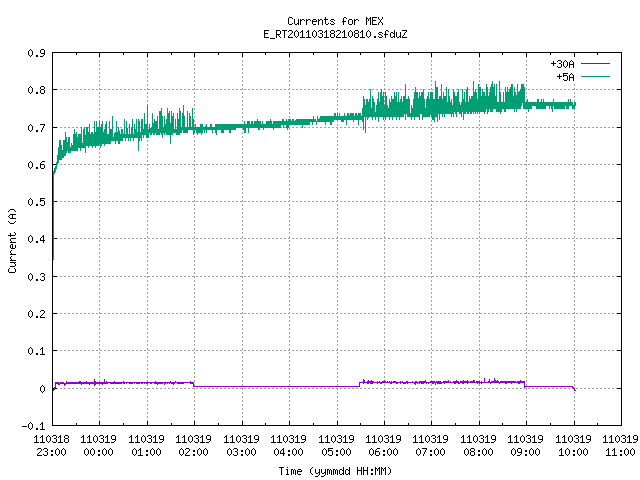Click the 110319 02:00 time tick label
This screenshot has width=640, height=480.
point(193,446)
